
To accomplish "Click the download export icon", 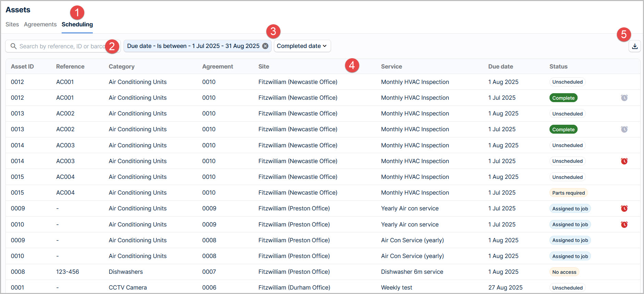I will (634, 46).
